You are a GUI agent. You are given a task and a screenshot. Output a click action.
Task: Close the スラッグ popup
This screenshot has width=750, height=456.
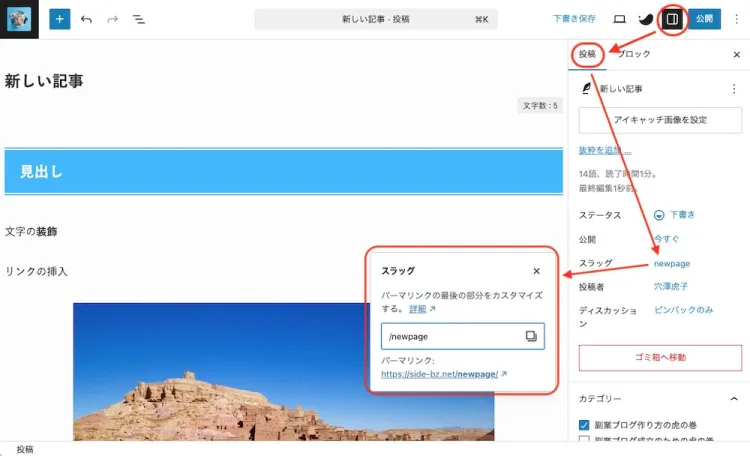(x=537, y=271)
